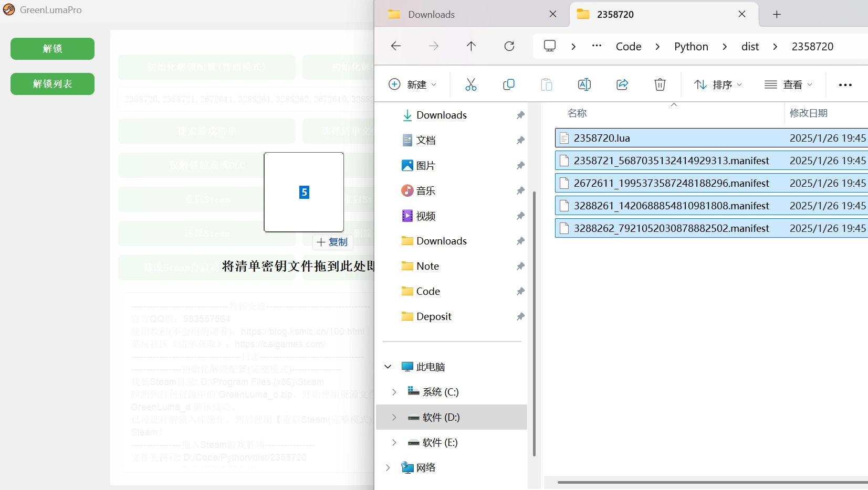Collapse the 此电脑 This PC tree
Screen dimensions: 868x490
(388, 367)
